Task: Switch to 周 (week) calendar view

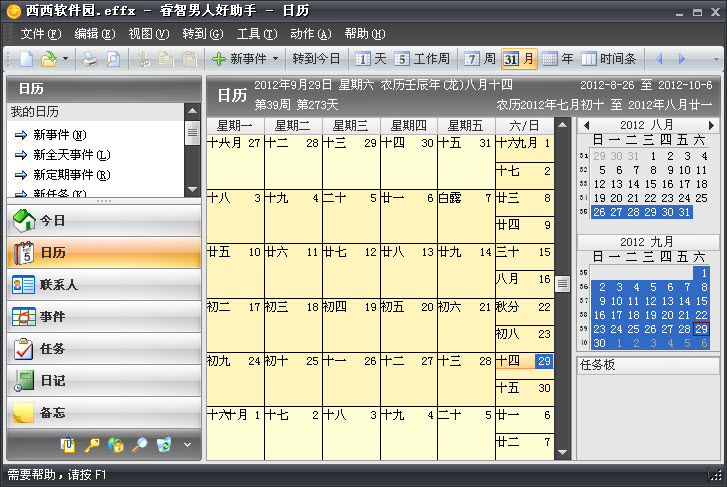Action: pos(480,59)
